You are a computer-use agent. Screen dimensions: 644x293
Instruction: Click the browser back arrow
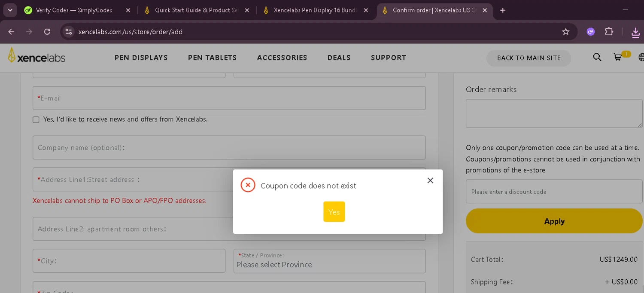click(11, 32)
